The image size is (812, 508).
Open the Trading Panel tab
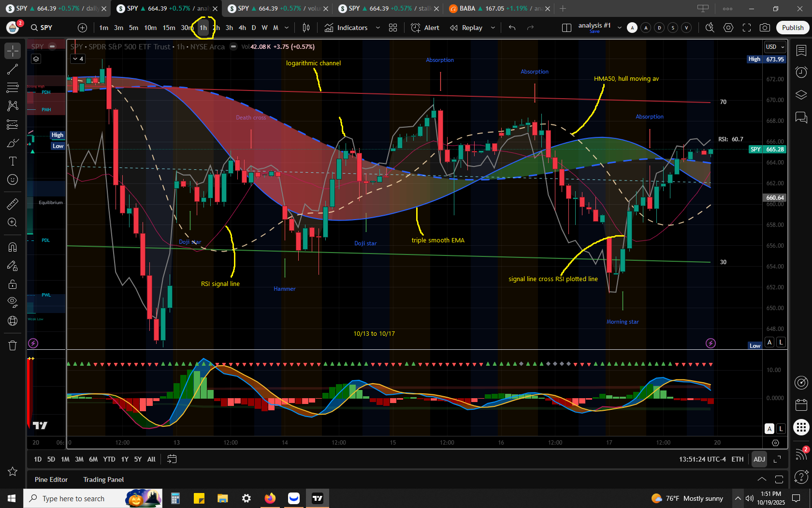[x=103, y=479]
